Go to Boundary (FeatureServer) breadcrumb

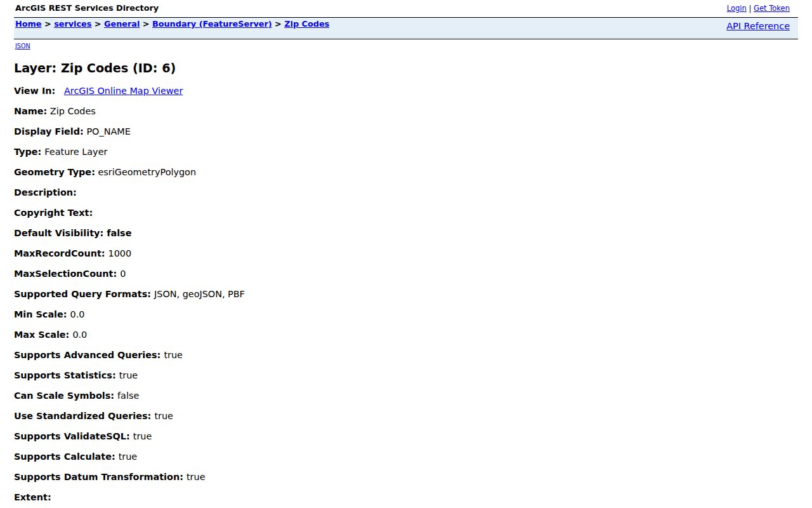point(212,24)
